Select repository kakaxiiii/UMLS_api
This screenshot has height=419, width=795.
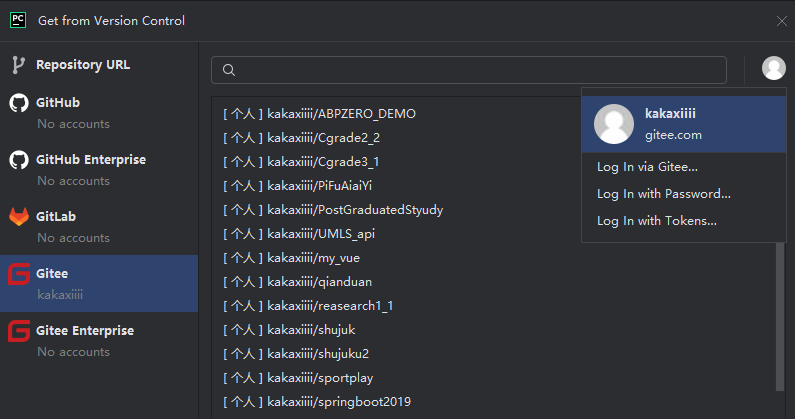click(x=299, y=234)
